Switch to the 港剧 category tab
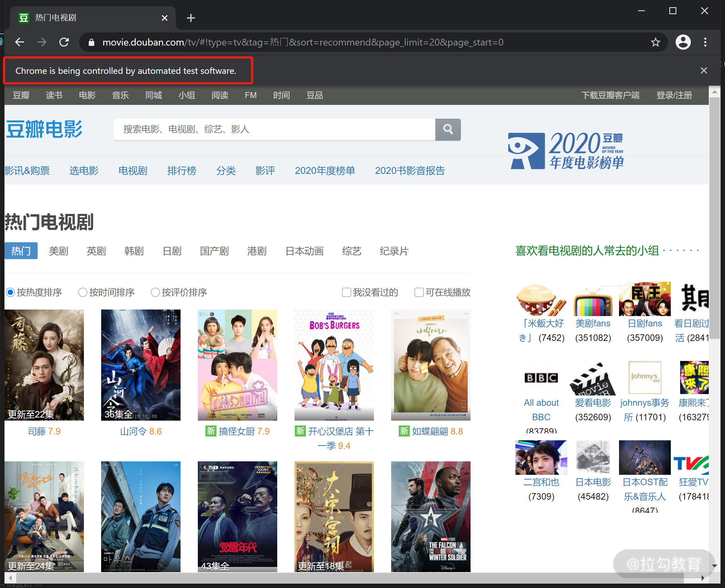Screen dimensions: 725x588 [257, 251]
